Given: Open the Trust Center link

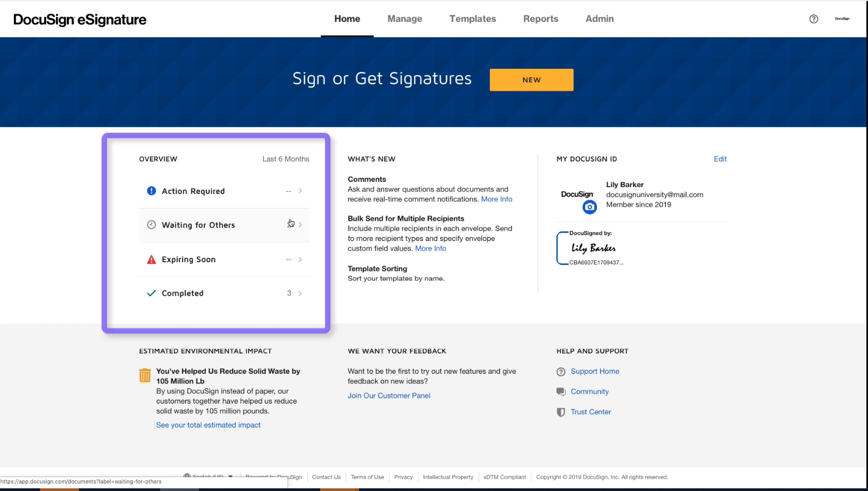Looking at the screenshot, I should 591,412.
